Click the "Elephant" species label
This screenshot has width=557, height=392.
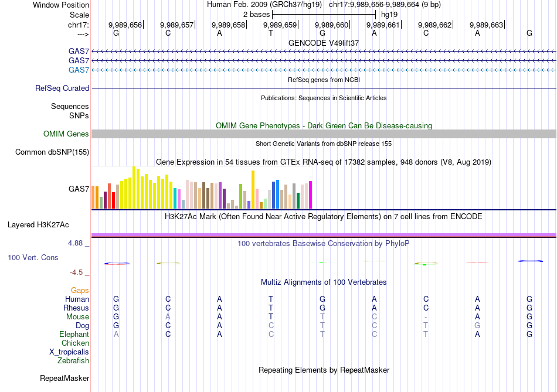74,335
